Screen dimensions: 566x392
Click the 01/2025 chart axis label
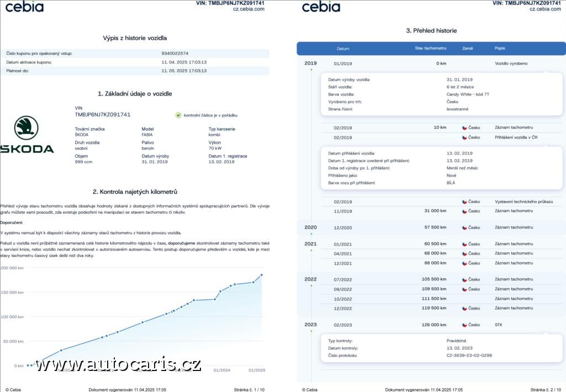click(257, 370)
